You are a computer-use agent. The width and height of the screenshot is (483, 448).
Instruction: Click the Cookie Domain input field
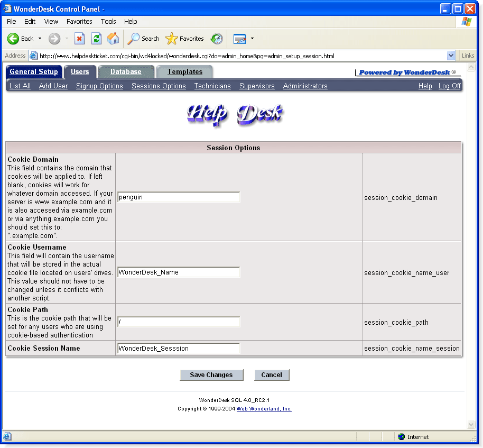click(x=179, y=197)
